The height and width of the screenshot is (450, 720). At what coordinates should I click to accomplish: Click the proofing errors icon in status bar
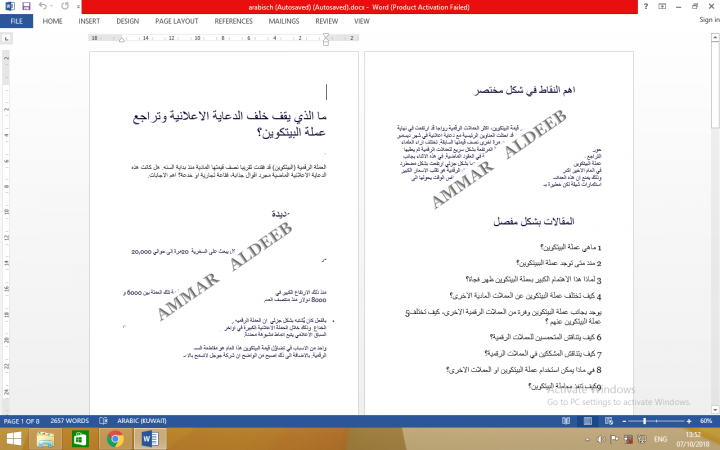[103, 421]
